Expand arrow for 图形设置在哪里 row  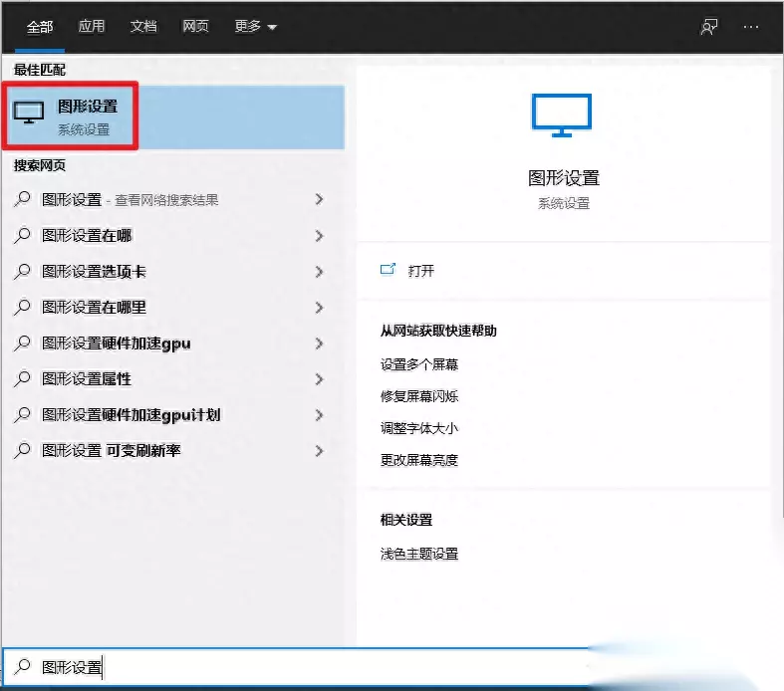coord(319,308)
